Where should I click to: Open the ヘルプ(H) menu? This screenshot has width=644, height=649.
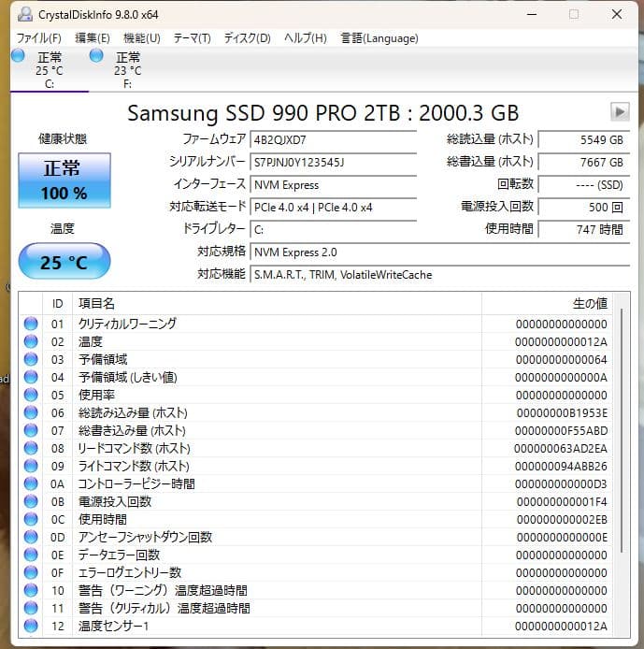pyautogui.click(x=306, y=38)
